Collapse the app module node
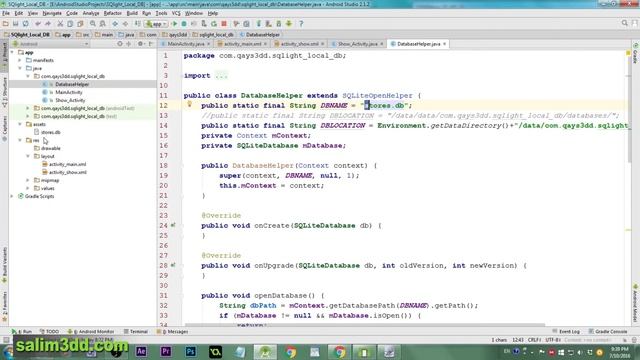 point(12,52)
